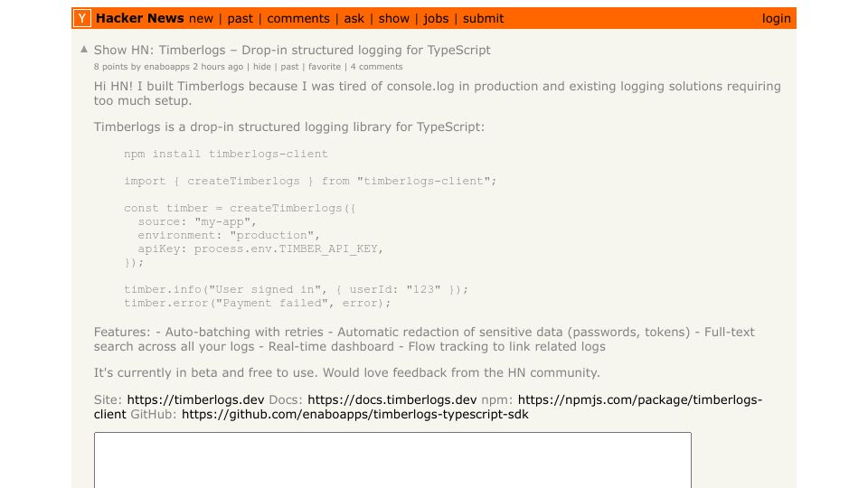View enaboapps user profile
The width and height of the screenshot is (868, 488).
point(166,66)
